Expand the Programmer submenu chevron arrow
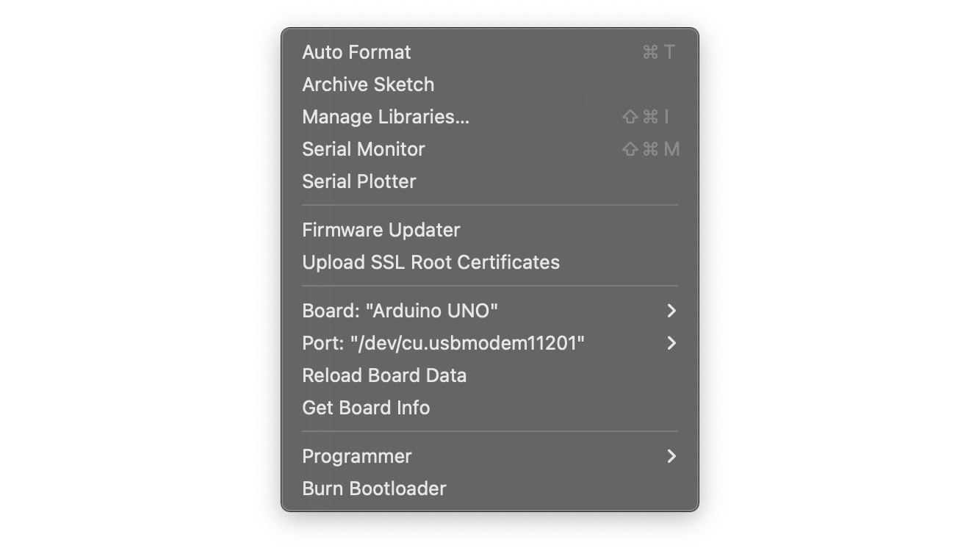This screenshot has height=551, width=980. point(671,456)
